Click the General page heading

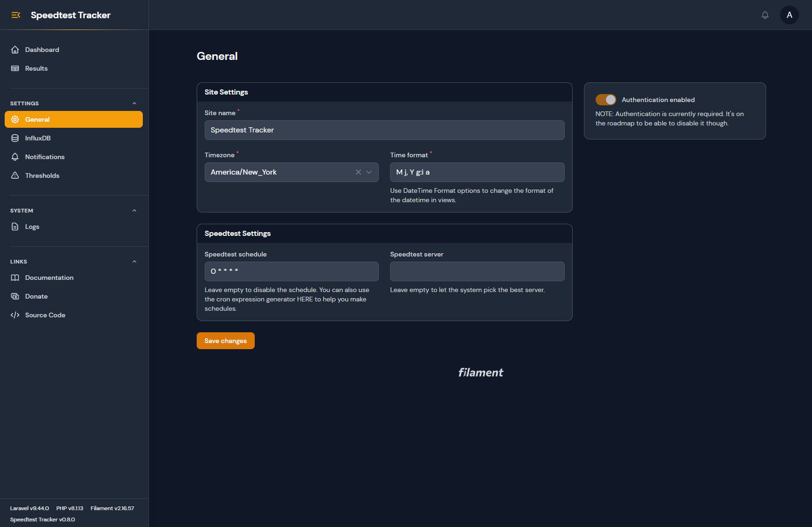click(217, 56)
